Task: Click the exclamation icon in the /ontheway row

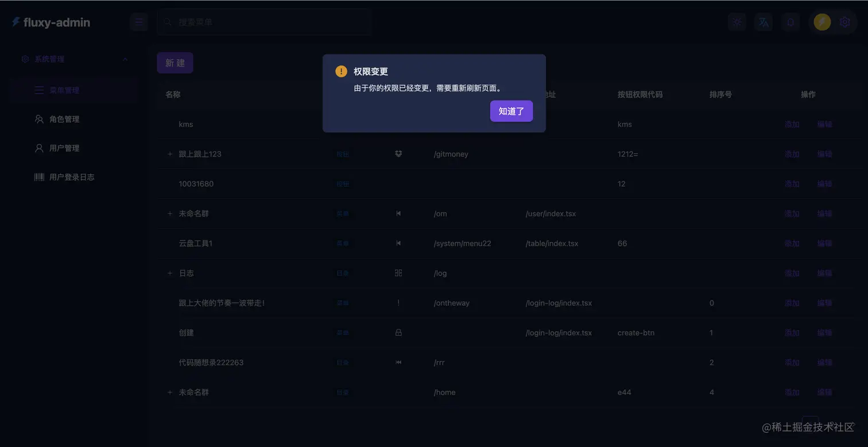Action: click(x=398, y=303)
